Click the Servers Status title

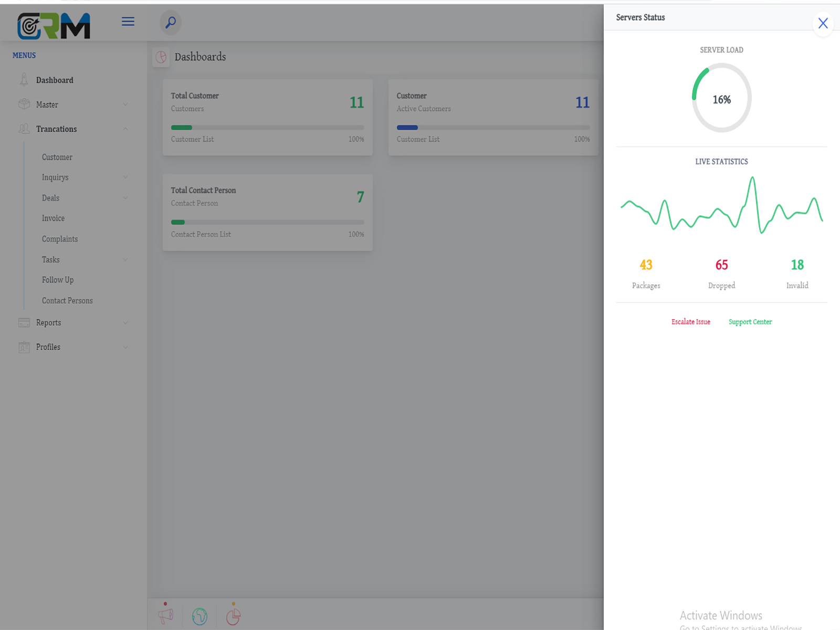click(640, 17)
